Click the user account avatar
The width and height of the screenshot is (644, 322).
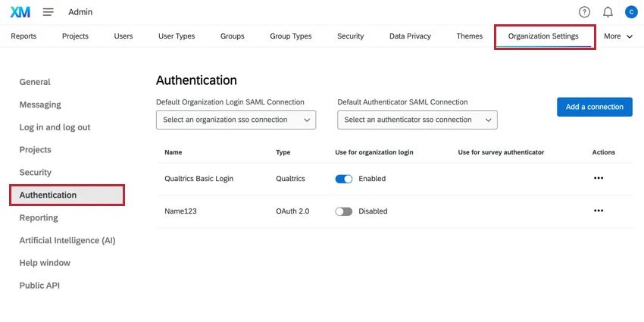click(630, 12)
